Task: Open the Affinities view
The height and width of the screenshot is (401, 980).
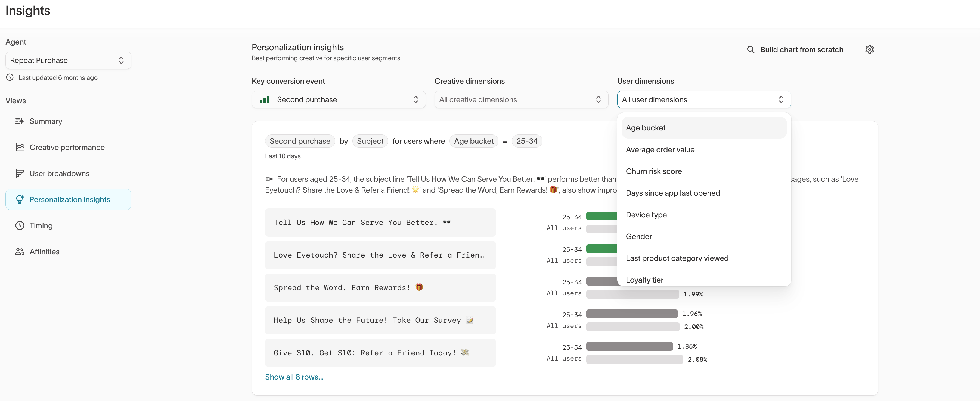Action: [x=45, y=251]
